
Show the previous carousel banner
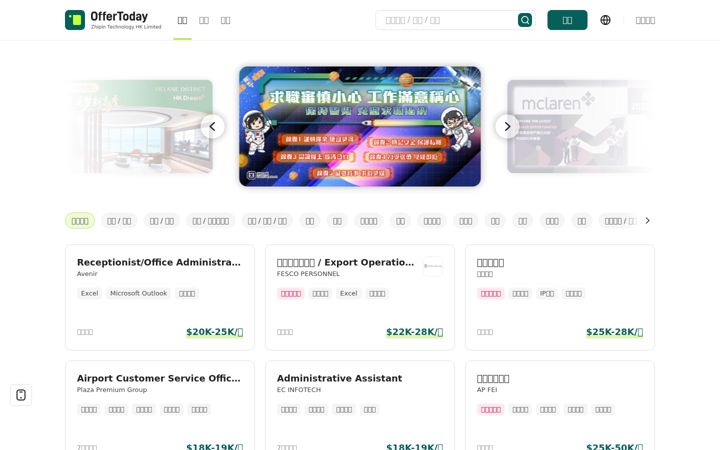point(213,126)
